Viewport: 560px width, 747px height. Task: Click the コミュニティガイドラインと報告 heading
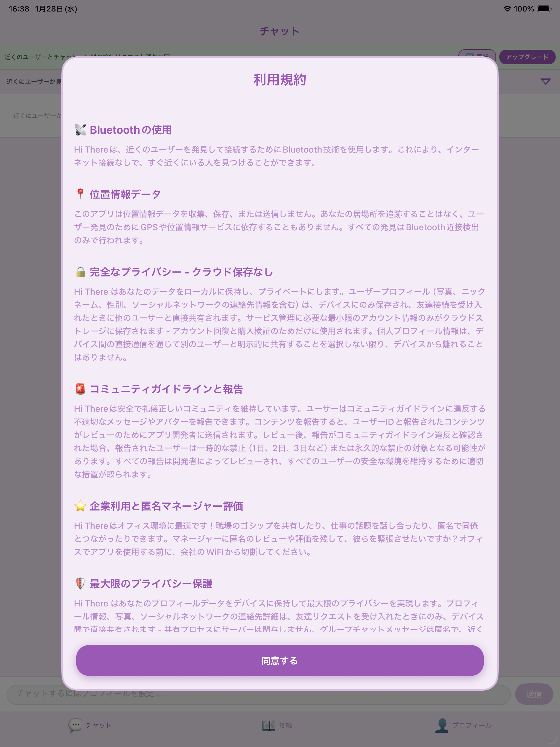pos(166,389)
